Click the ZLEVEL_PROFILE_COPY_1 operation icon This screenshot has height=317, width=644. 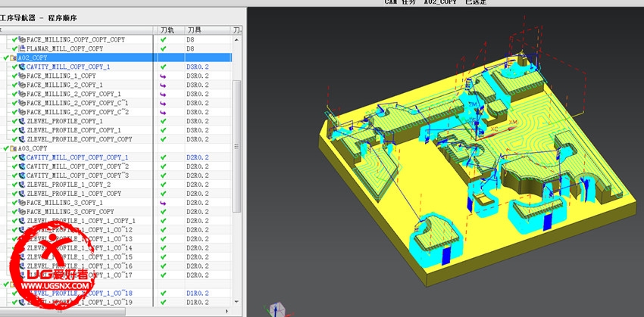pos(22,121)
